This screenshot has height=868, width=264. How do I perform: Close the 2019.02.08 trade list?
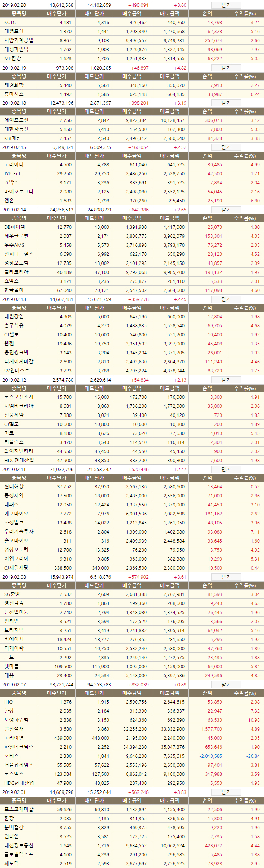coord(226,577)
